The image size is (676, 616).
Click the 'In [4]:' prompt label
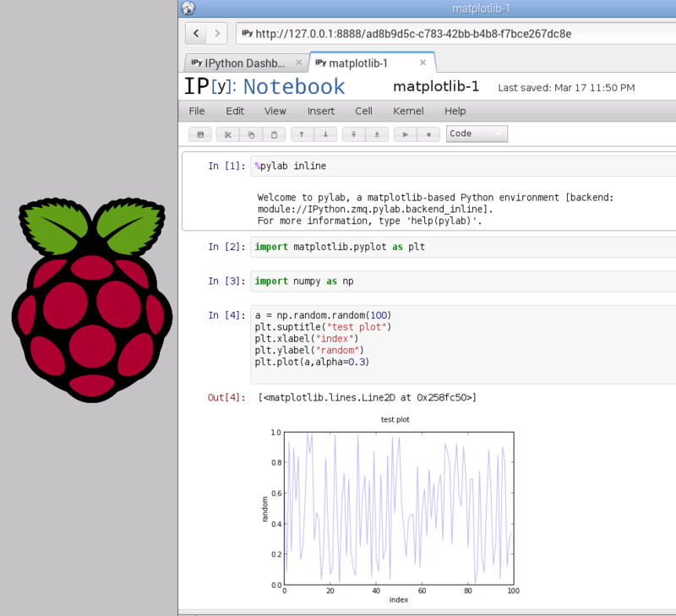pyautogui.click(x=226, y=315)
